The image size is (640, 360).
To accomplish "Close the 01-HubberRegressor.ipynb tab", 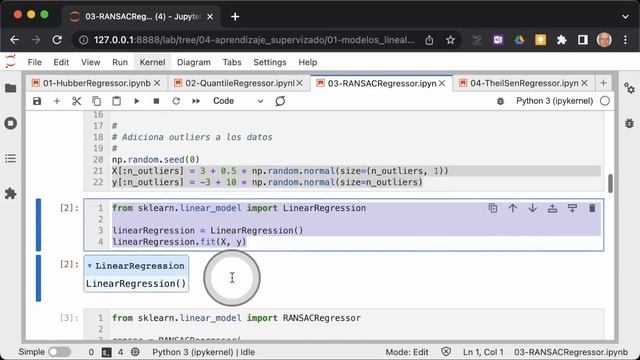I will point(157,83).
